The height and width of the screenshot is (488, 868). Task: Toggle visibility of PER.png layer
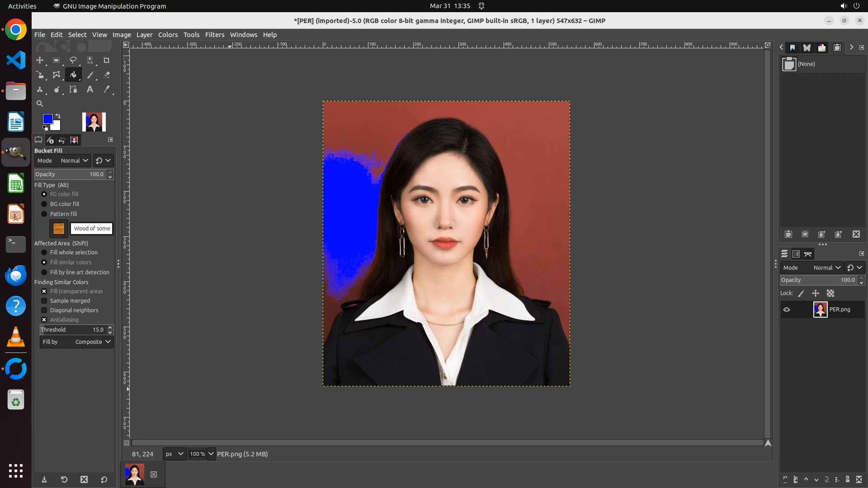point(787,310)
